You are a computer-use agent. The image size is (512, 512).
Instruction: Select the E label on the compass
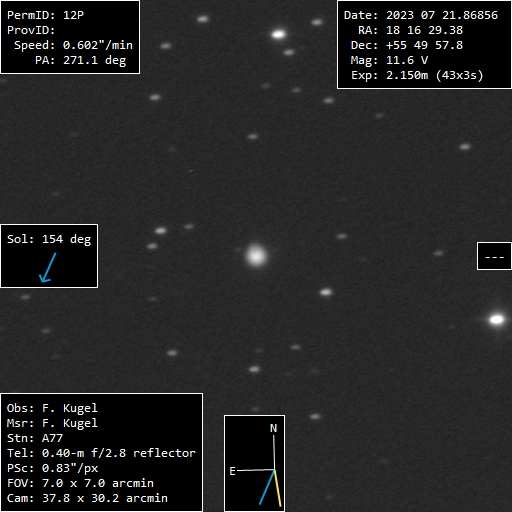pos(232,471)
